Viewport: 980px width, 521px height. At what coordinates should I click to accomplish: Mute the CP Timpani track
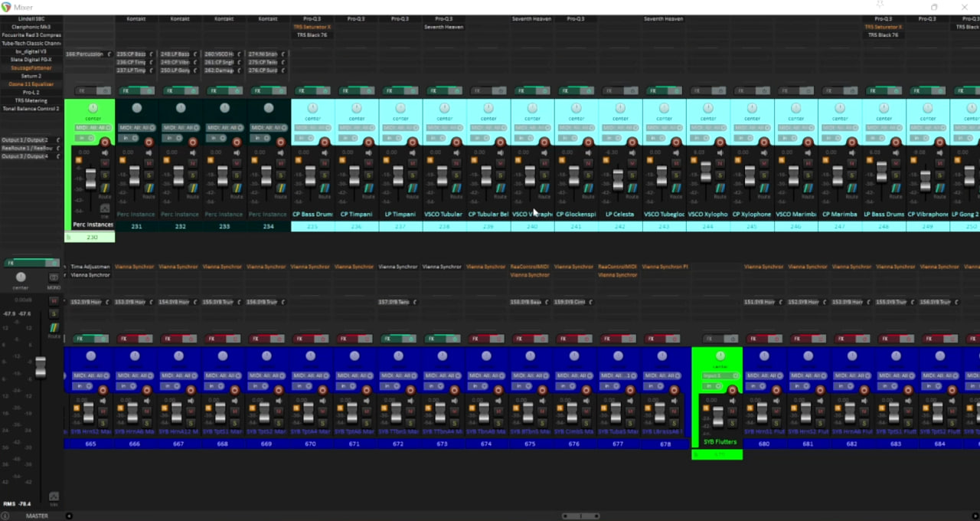point(368,163)
